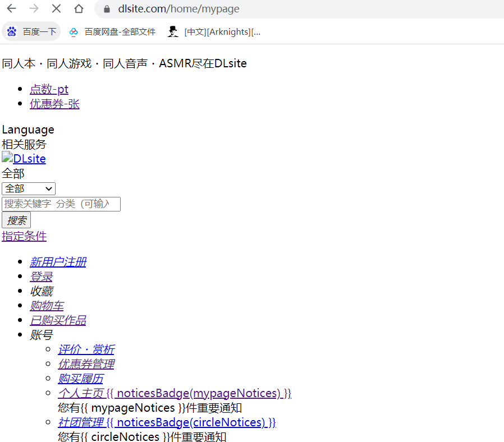
Task: Follow the DLsite link text
Action: pyautogui.click(x=29, y=159)
